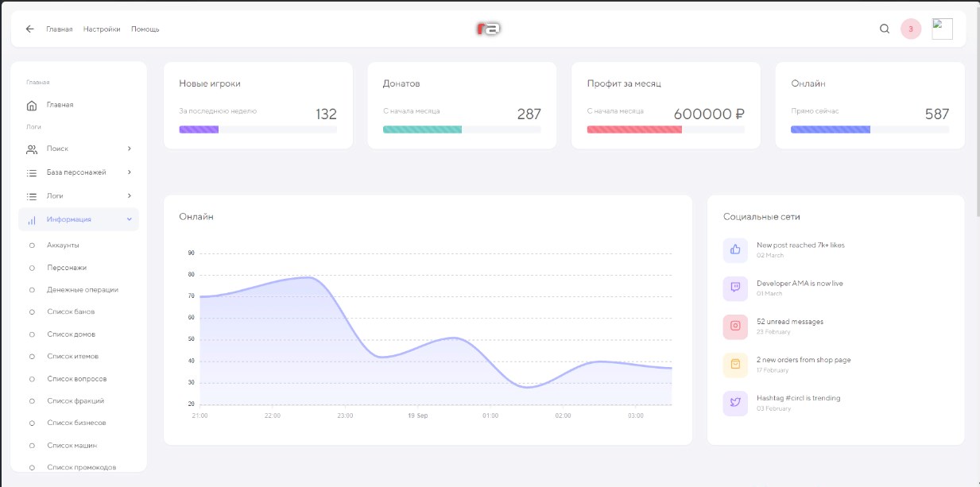Screen dimensions: 980x487
Task: Click the thumbs-up likes icon
Action: [735, 249]
